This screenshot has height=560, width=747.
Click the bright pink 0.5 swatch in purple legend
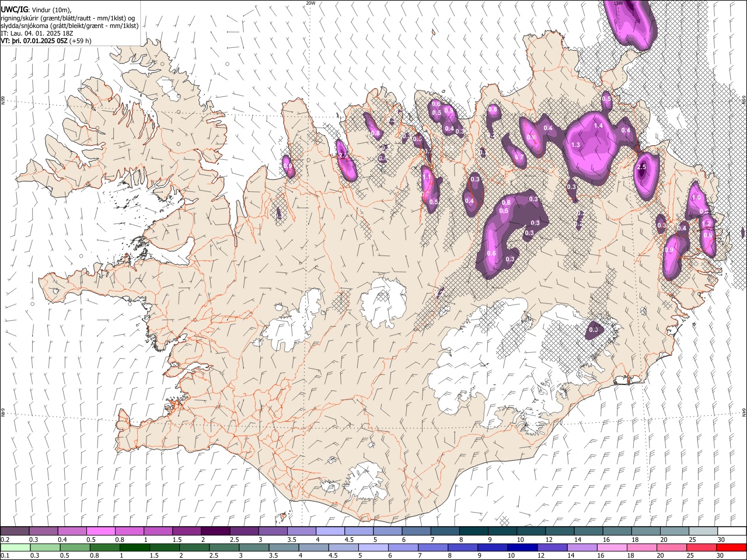[x=101, y=531]
